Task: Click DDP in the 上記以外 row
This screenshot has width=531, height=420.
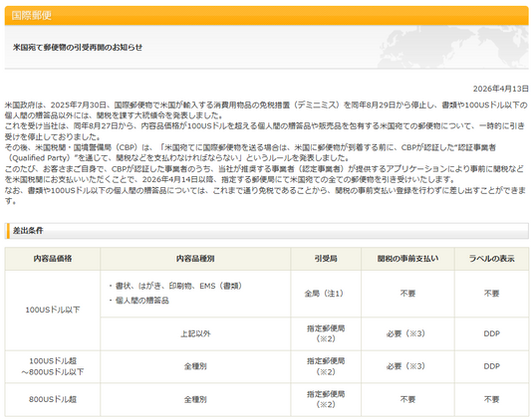Action: click(x=492, y=333)
